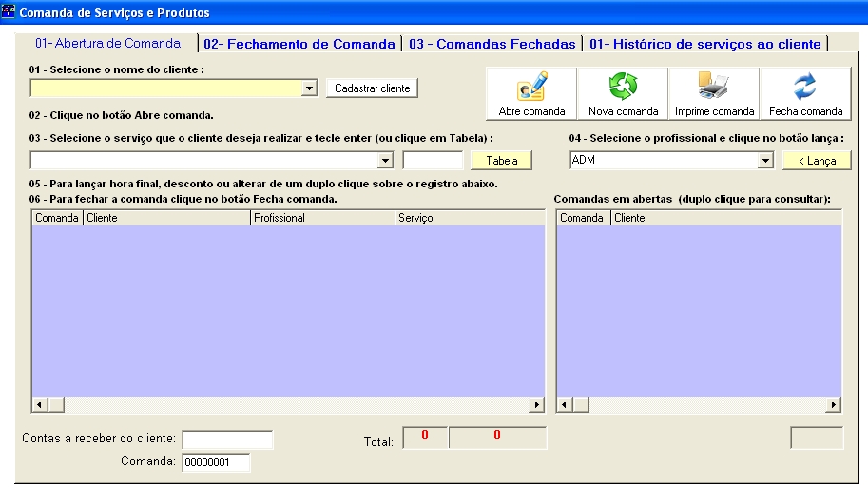
Task: Click the application icon in title bar
Action: pyautogui.click(x=10, y=12)
